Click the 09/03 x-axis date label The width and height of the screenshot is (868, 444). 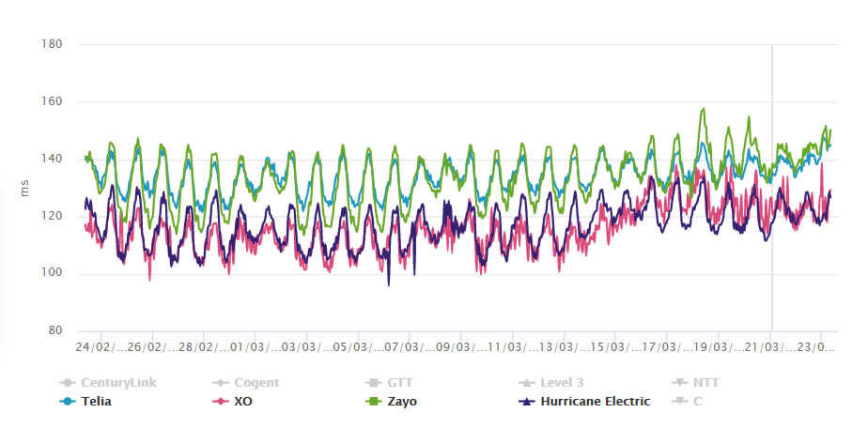461,347
